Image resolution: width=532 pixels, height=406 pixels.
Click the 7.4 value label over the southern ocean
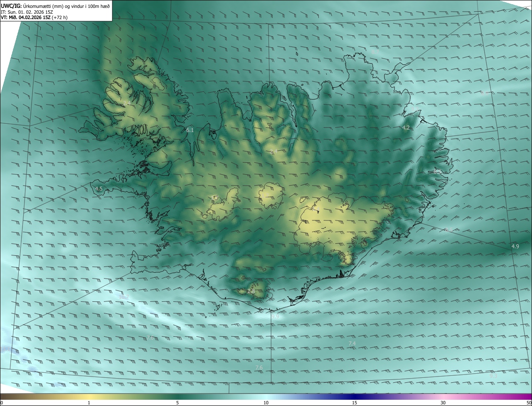[352, 344]
